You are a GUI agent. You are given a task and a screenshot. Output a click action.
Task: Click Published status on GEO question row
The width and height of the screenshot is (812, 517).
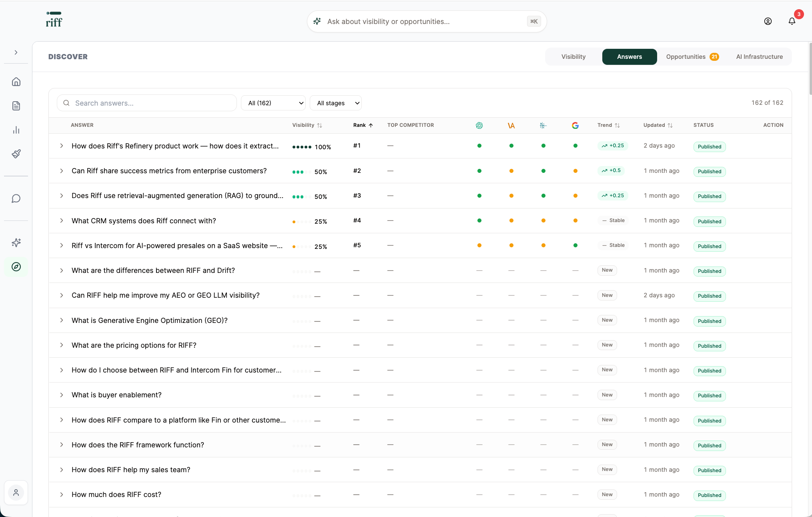tap(709, 321)
